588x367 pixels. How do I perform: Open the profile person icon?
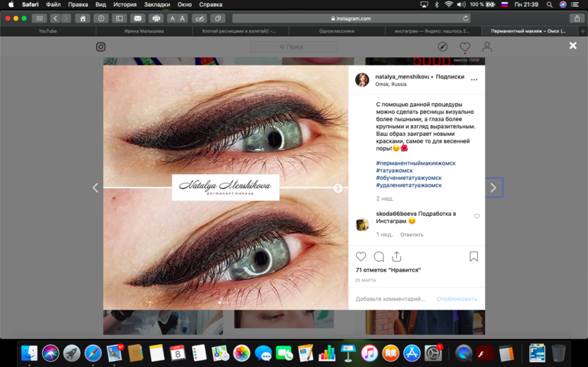pos(486,47)
